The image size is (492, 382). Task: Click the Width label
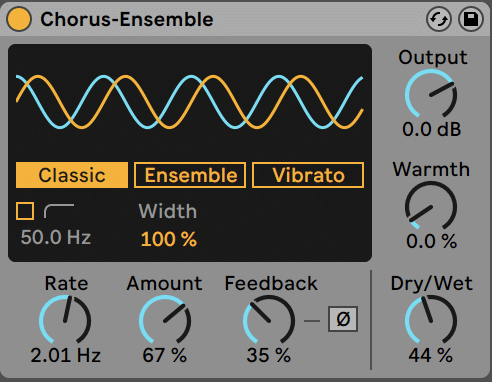pos(168,211)
